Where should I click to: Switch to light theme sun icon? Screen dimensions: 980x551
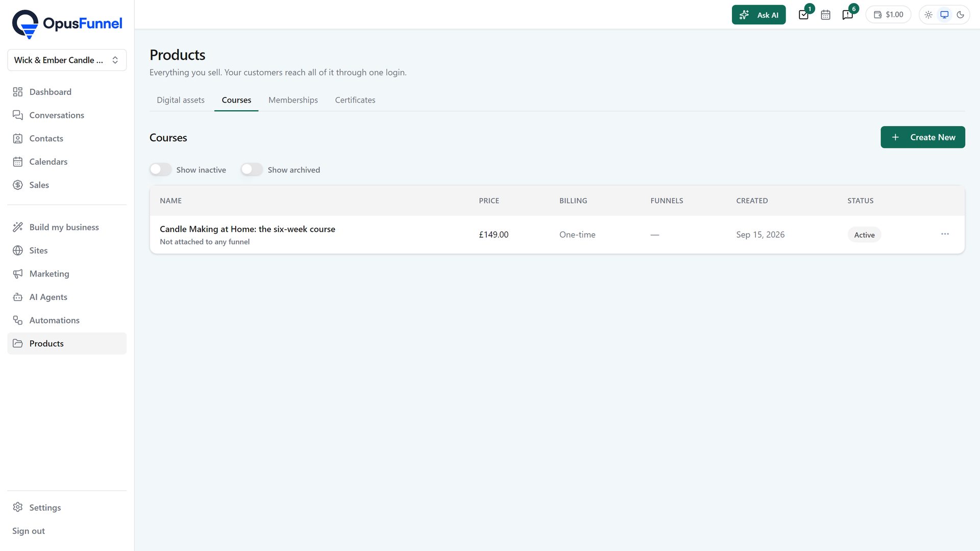coord(928,15)
